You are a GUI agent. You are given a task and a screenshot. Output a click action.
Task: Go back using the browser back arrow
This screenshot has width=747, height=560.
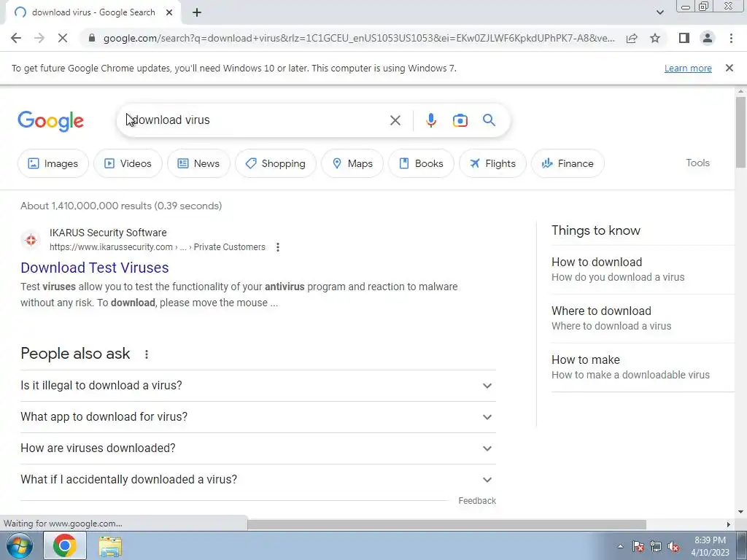pos(16,38)
